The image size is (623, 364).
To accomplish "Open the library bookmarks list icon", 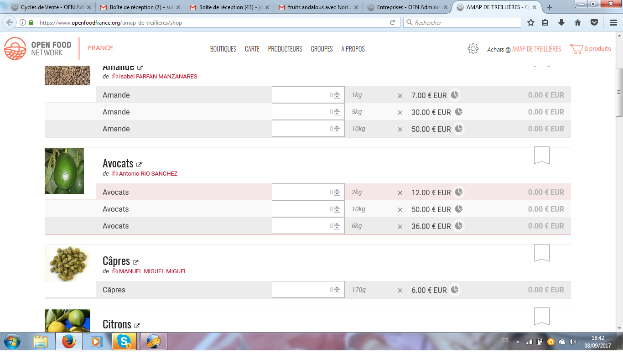I will click(545, 22).
